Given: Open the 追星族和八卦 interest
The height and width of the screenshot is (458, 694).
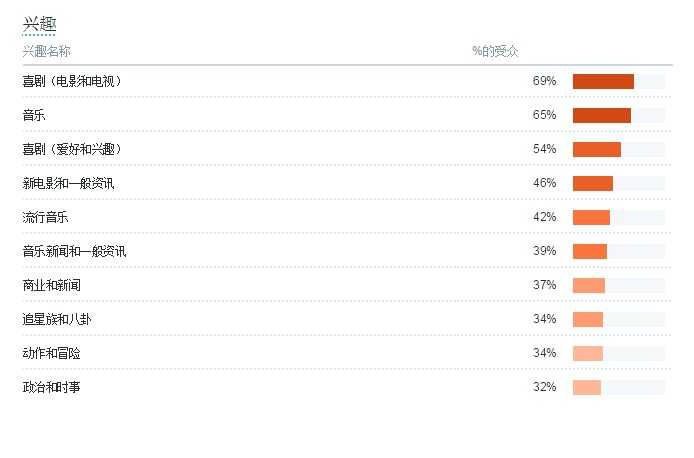Looking at the screenshot, I should coord(57,319).
